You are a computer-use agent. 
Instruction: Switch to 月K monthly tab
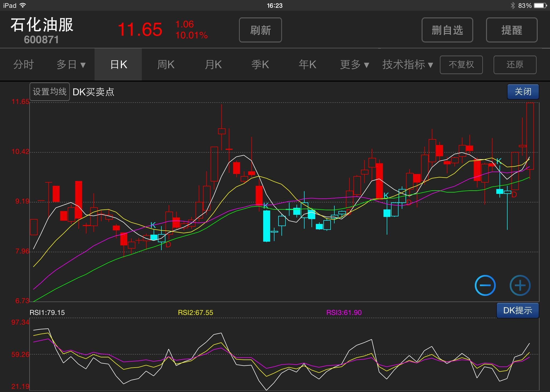click(x=213, y=64)
